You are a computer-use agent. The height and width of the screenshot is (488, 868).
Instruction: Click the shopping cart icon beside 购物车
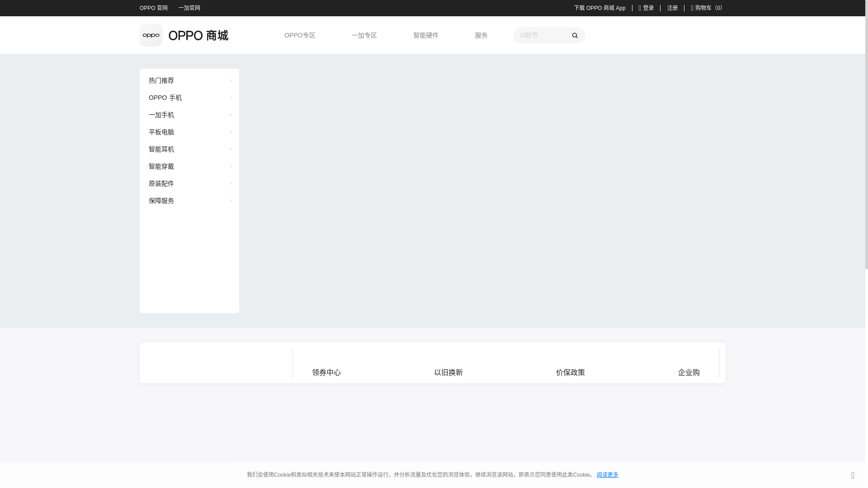tap(693, 8)
